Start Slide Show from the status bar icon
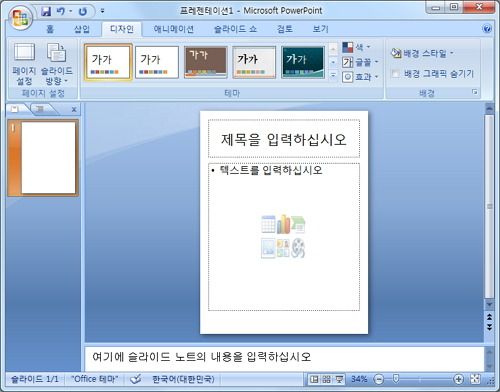The width and height of the screenshot is (500, 392). click(x=339, y=379)
